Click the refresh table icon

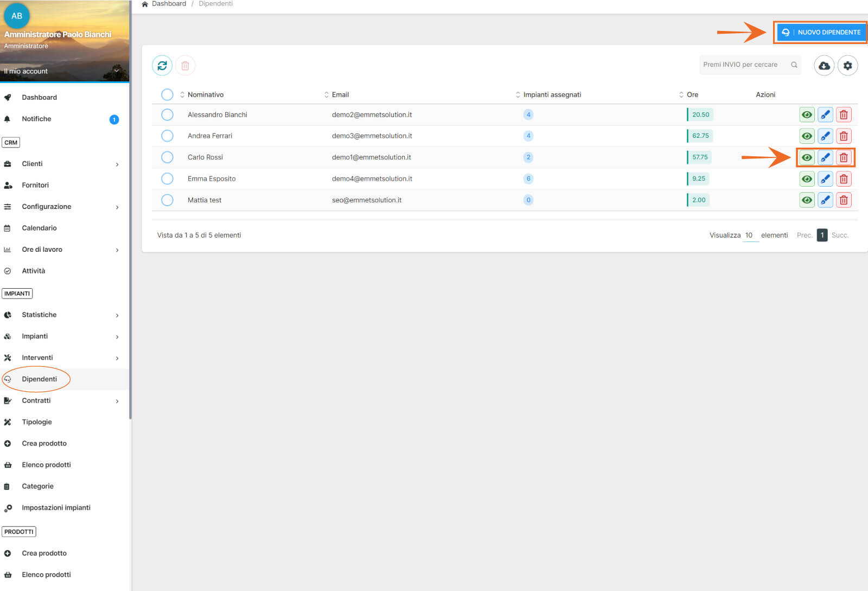click(x=162, y=66)
